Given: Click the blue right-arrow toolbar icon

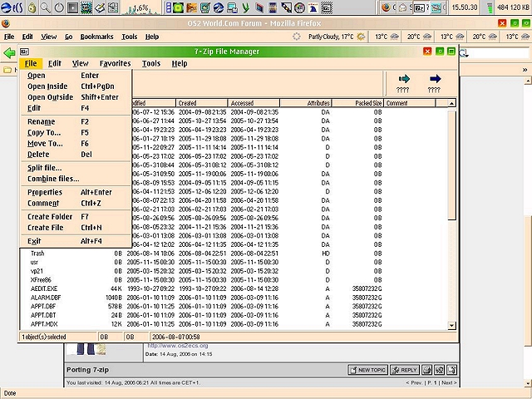Looking at the screenshot, I should pyautogui.click(x=434, y=80).
